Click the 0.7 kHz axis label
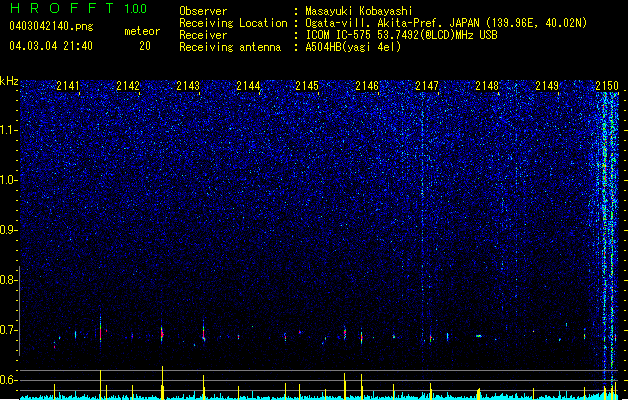Screen dimensions: 629x400 (9, 330)
